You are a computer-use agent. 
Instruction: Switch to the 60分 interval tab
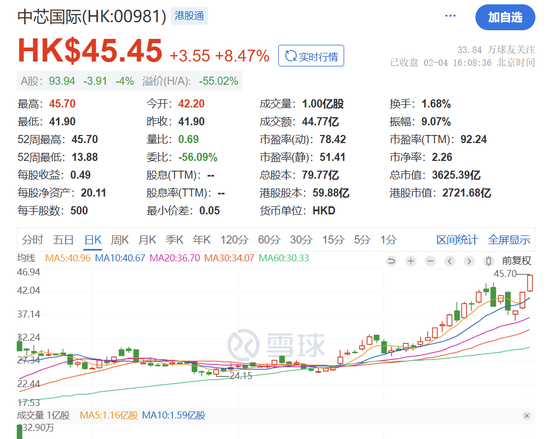click(x=269, y=240)
